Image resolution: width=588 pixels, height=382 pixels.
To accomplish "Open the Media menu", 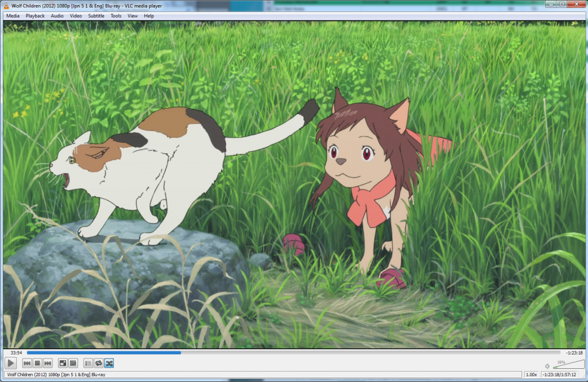I will pyautogui.click(x=13, y=15).
